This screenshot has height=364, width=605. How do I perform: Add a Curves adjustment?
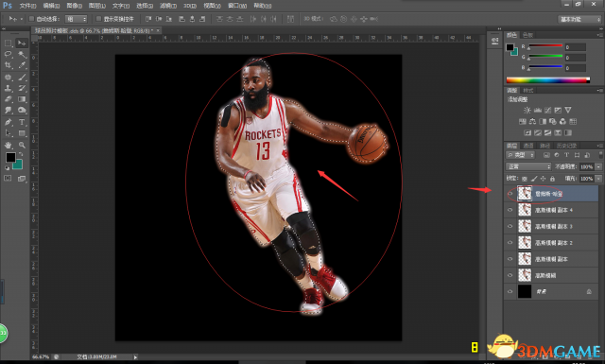tap(547, 110)
